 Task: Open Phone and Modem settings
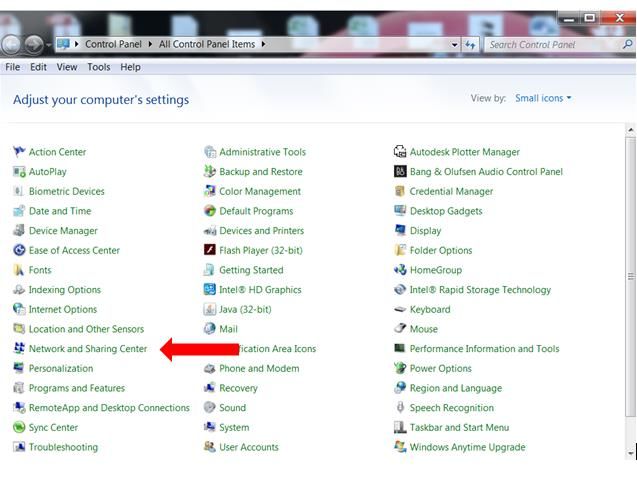(x=259, y=368)
